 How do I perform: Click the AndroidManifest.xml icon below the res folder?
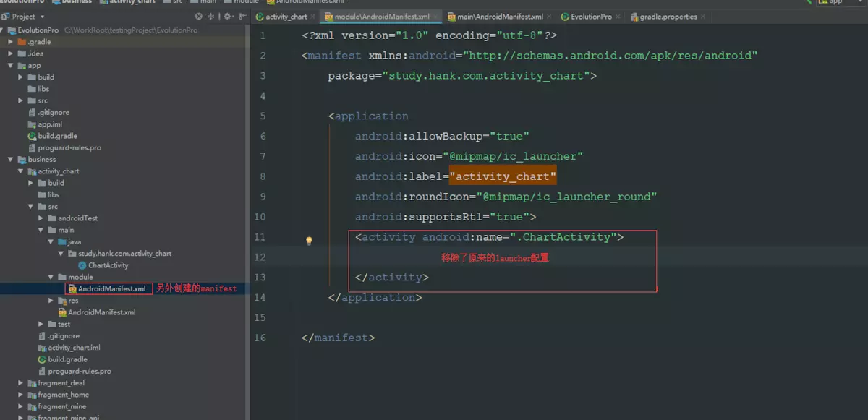[x=62, y=312]
